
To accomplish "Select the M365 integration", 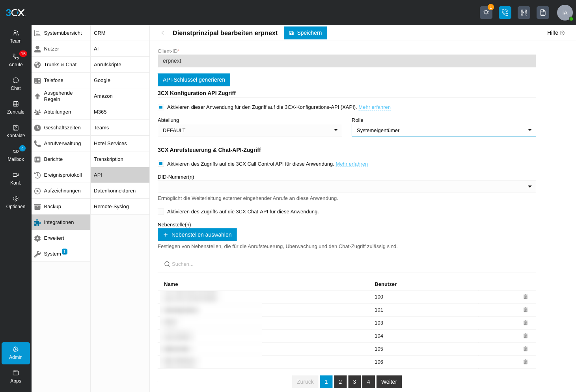I will [x=120, y=112].
